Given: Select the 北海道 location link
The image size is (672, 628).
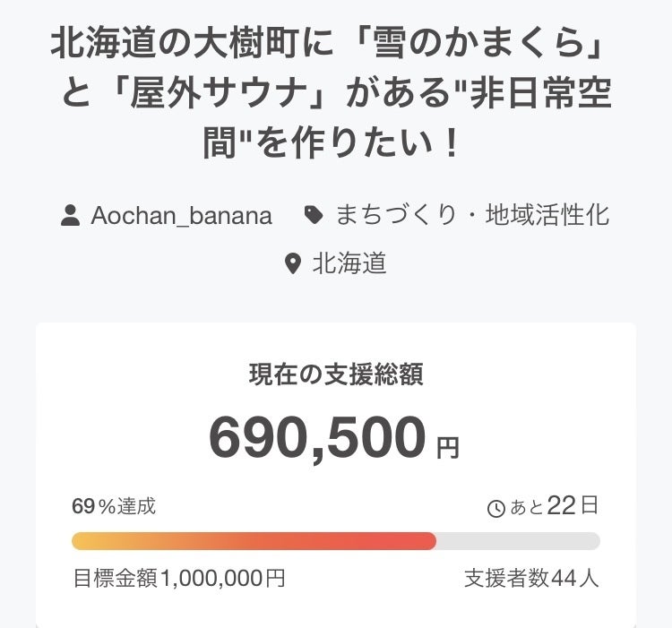Looking at the screenshot, I should point(349,264).
